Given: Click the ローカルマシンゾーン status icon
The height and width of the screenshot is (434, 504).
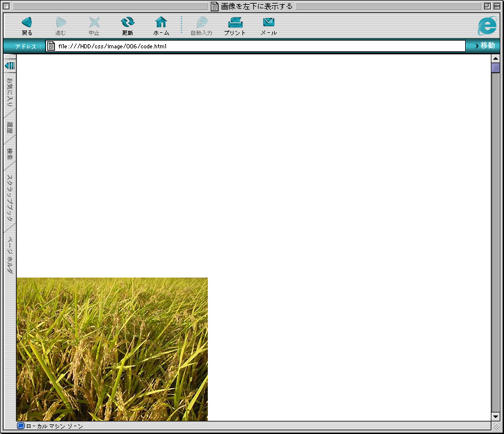Looking at the screenshot, I should 20,426.
